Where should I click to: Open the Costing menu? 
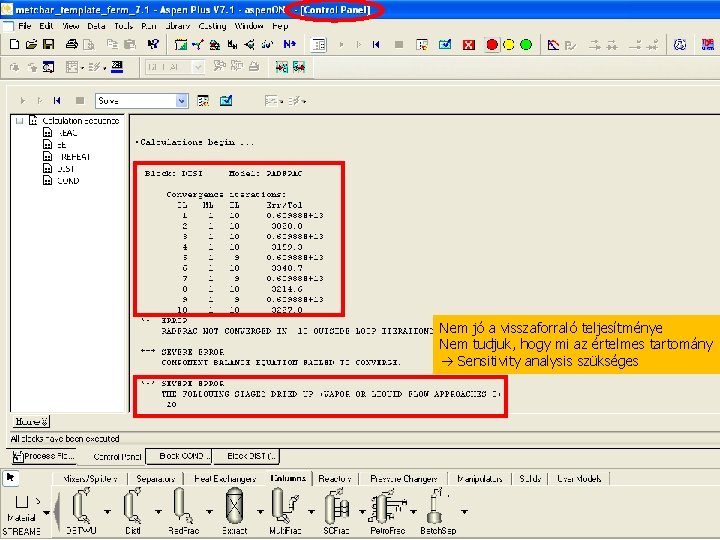pos(212,26)
